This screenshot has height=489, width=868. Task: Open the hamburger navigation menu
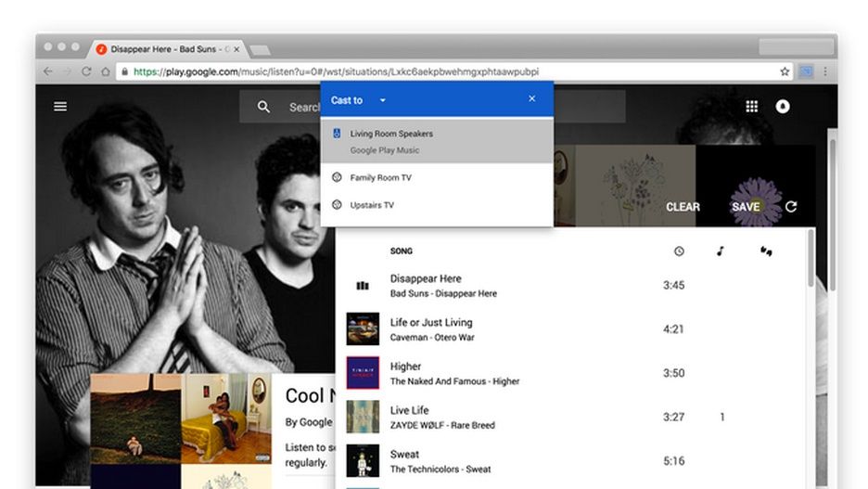coord(60,107)
